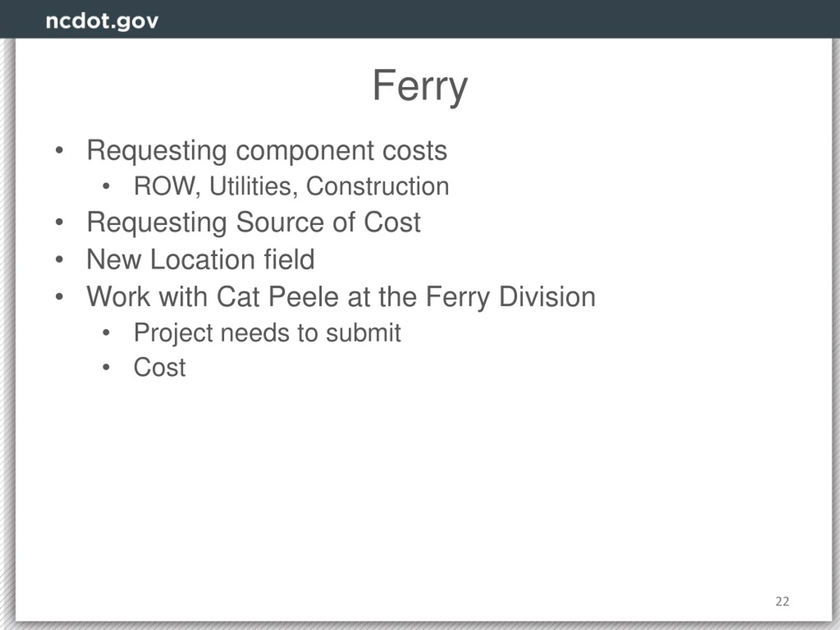840x630 pixels.
Task: Select the ROW, Utilities, Construction sub-bullet
Action: 291,186
